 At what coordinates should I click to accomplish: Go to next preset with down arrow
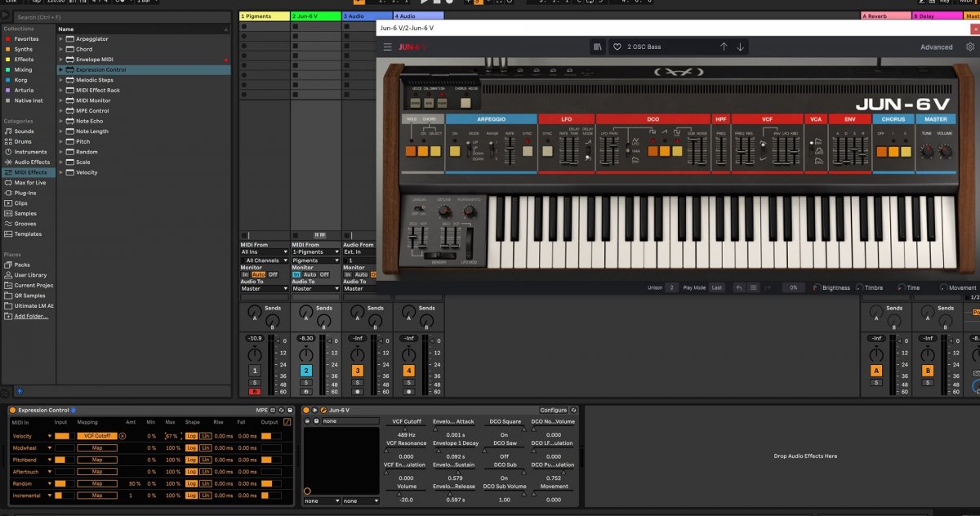[x=741, y=47]
